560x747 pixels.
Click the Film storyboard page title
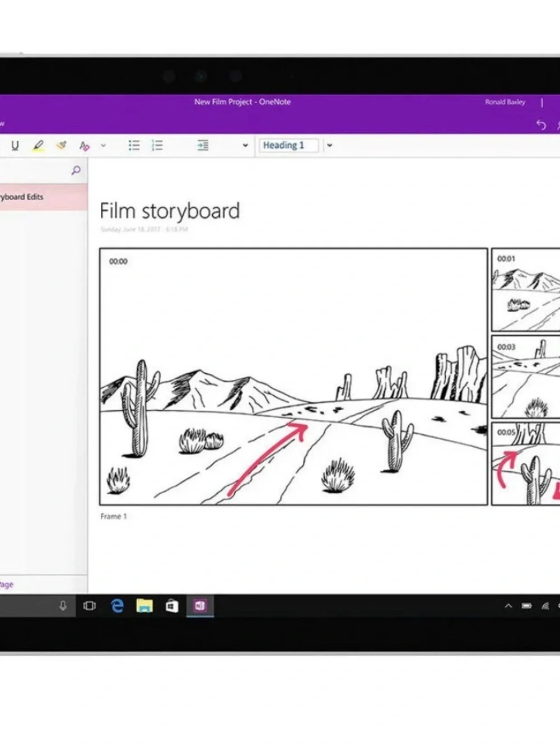click(x=170, y=211)
